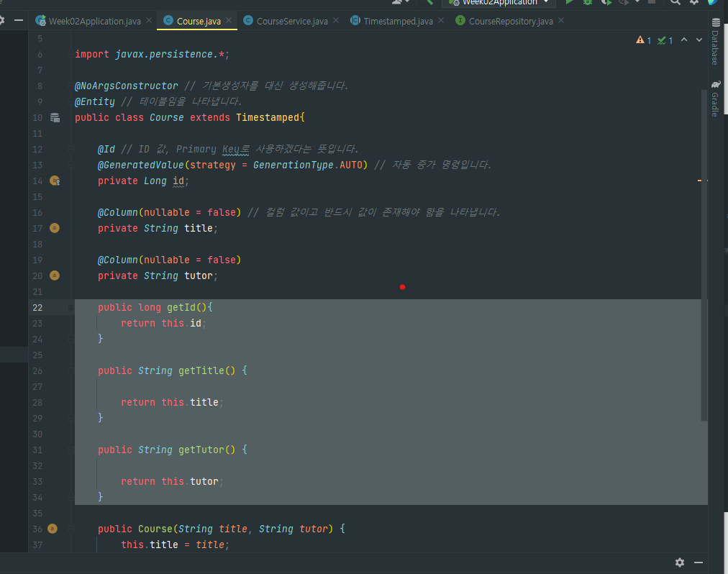Screen dimensions: 728x574
Task: Go to the next highlighted problem arrow
Action: (x=699, y=40)
